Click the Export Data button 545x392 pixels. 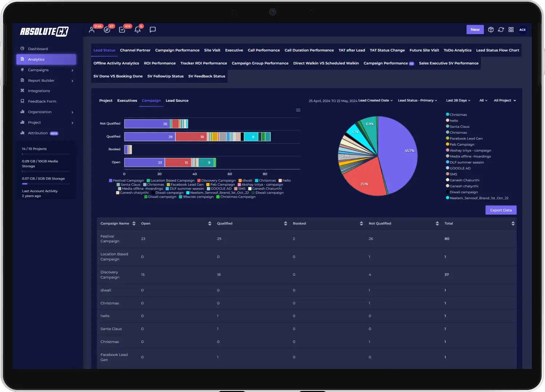coord(501,210)
